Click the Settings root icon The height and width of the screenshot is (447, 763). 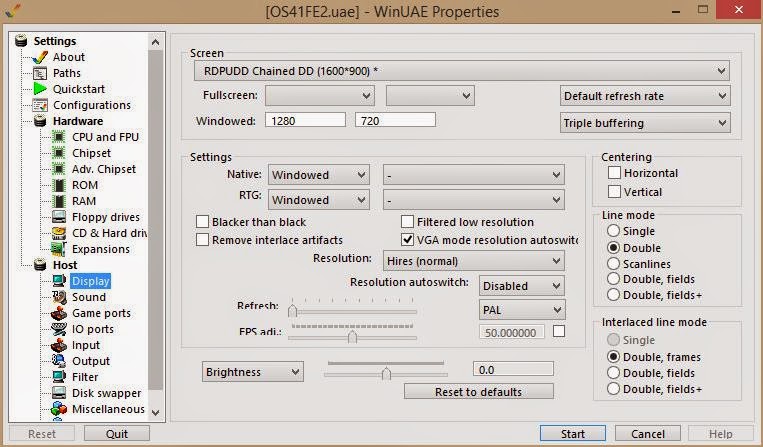pos(21,41)
